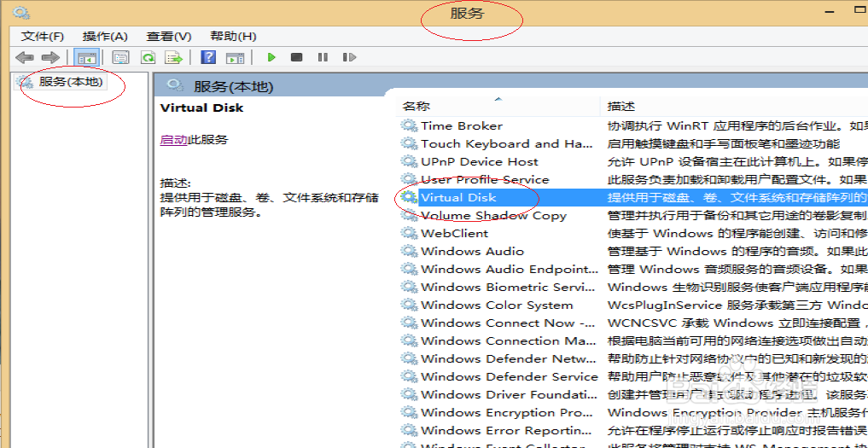868x448 pixels.
Task: Start service with green play icon
Action: click(x=271, y=57)
